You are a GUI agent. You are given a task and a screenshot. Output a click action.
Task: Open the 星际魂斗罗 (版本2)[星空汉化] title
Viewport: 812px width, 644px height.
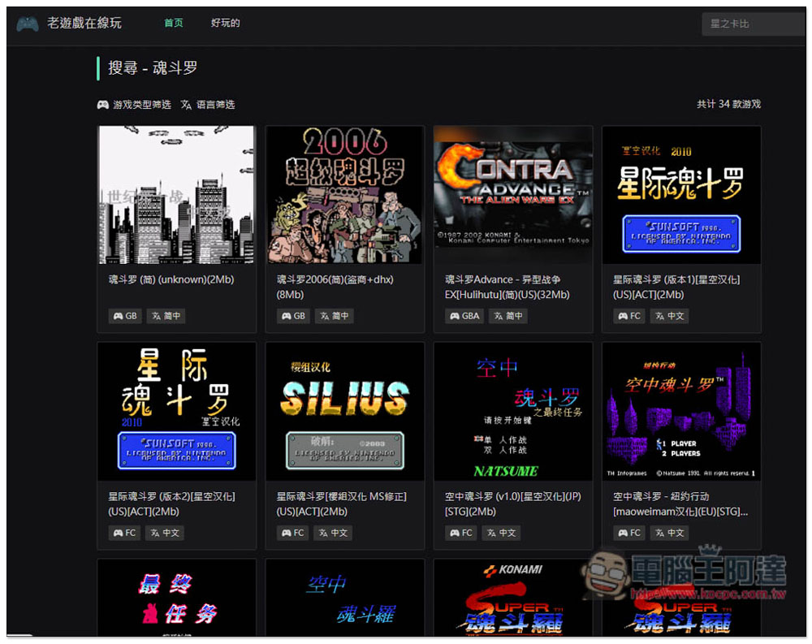click(x=171, y=504)
